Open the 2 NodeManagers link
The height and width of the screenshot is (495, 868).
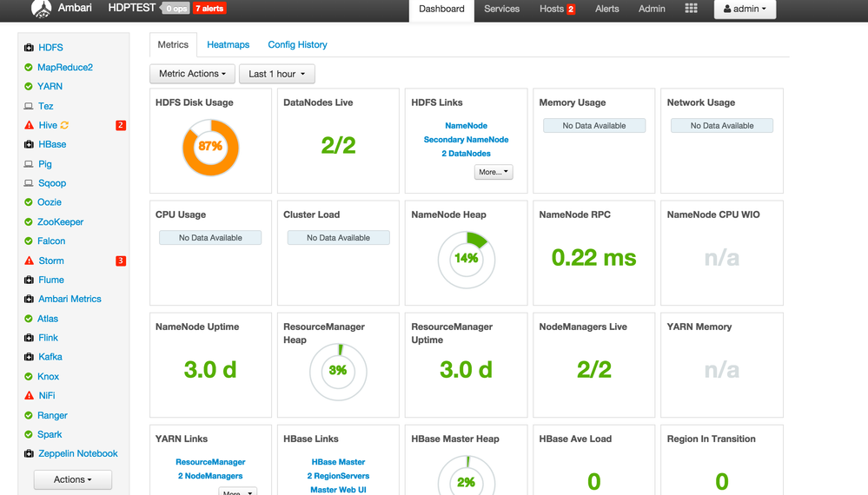coord(210,476)
